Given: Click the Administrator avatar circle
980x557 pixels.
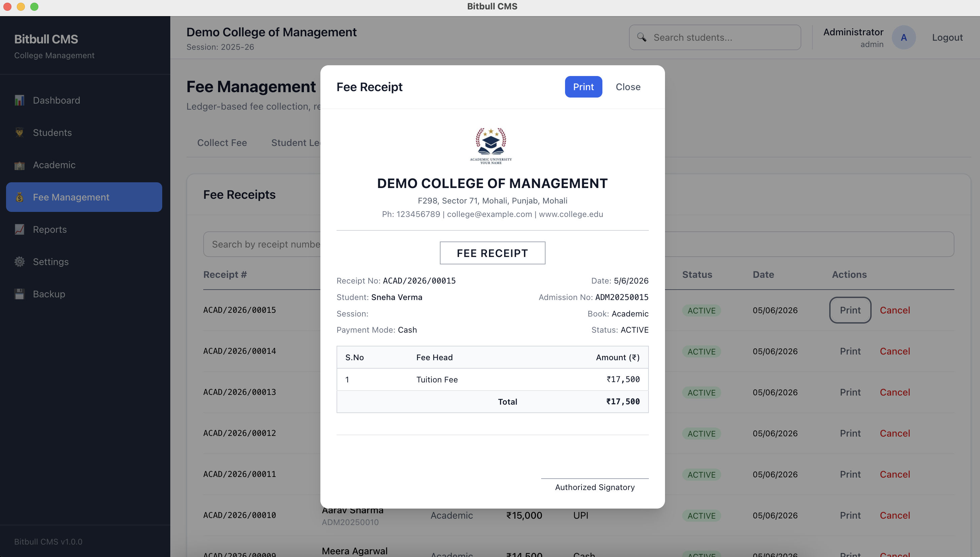Looking at the screenshot, I should tap(904, 37).
